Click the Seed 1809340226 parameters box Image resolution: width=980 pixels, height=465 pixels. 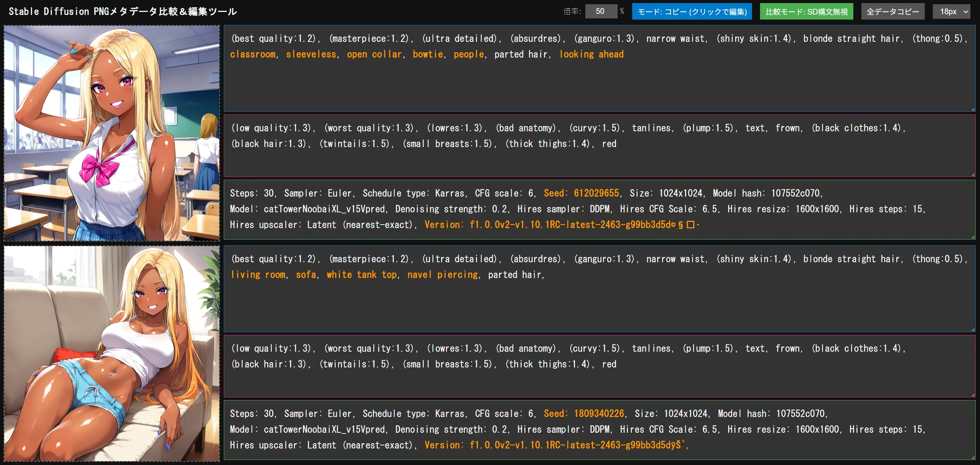(599, 430)
